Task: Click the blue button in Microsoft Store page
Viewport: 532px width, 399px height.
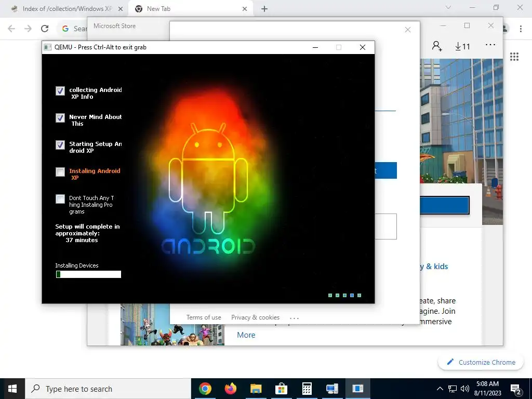Action: pyautogui.click(x=445, y=205)
